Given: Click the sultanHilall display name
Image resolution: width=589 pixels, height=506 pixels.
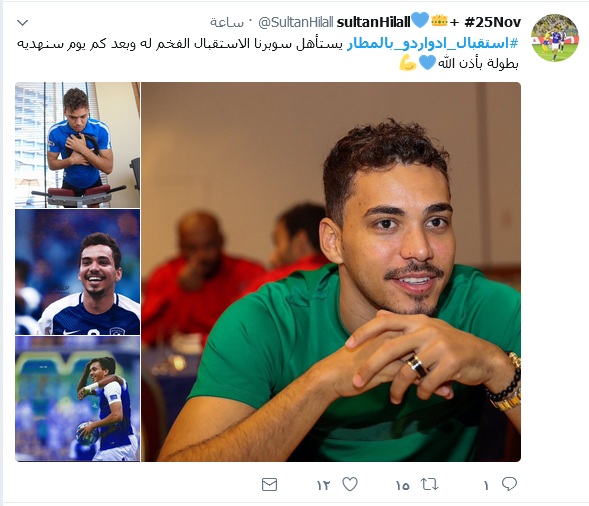Looking at the screenshot, I should [373, 22].
